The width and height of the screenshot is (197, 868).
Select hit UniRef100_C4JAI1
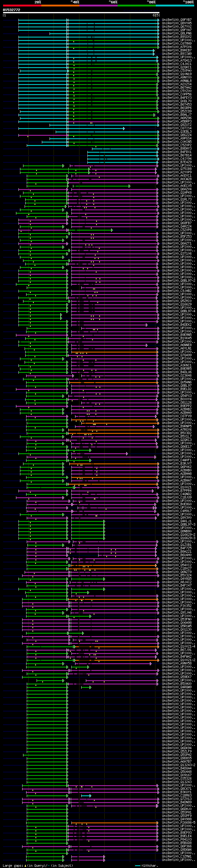pos(177,64)
